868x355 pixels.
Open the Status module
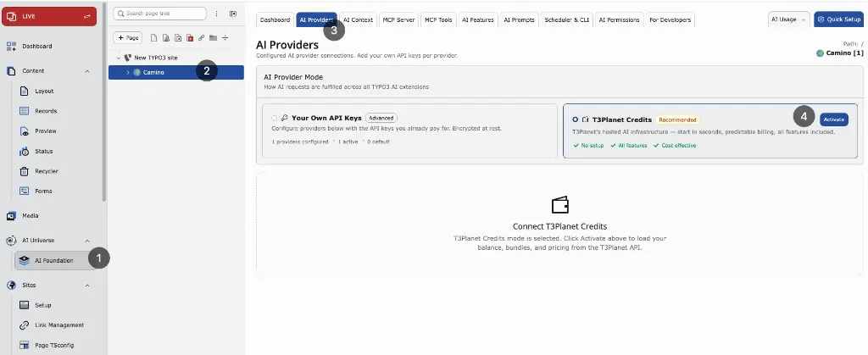(44, 151)
